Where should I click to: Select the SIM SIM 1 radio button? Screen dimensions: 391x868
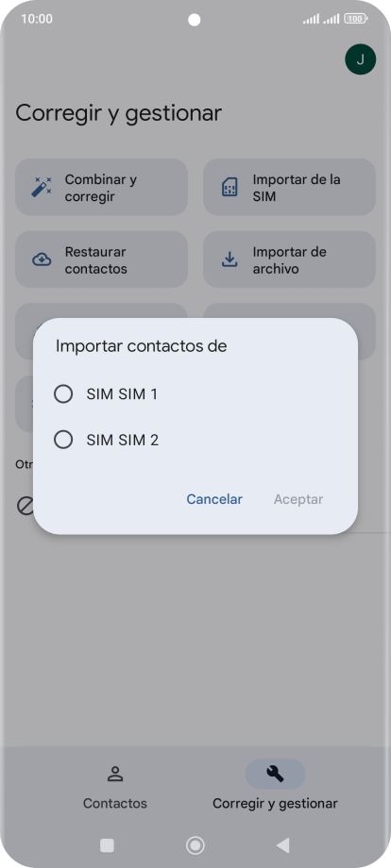(63, 394)
